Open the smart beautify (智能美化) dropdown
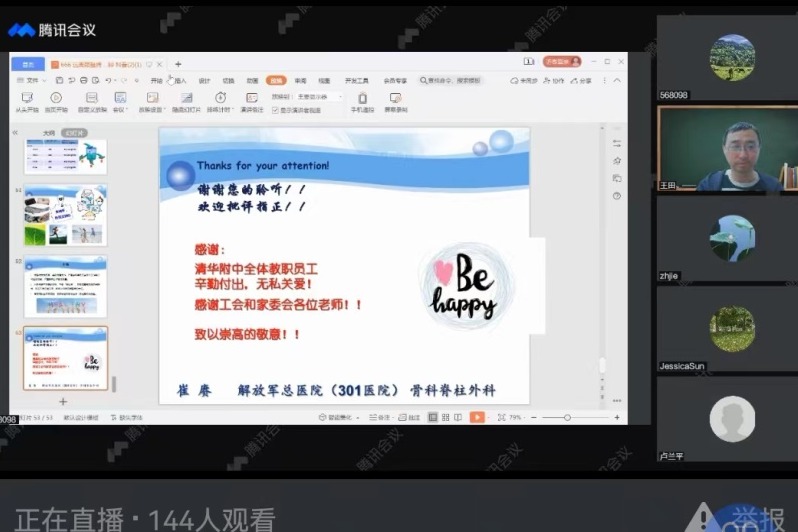 pos(339,417)
